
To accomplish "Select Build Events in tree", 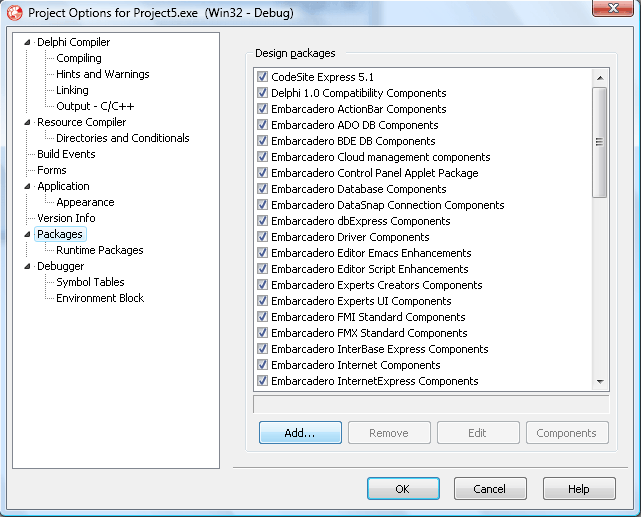I will [x=66, y=154].
